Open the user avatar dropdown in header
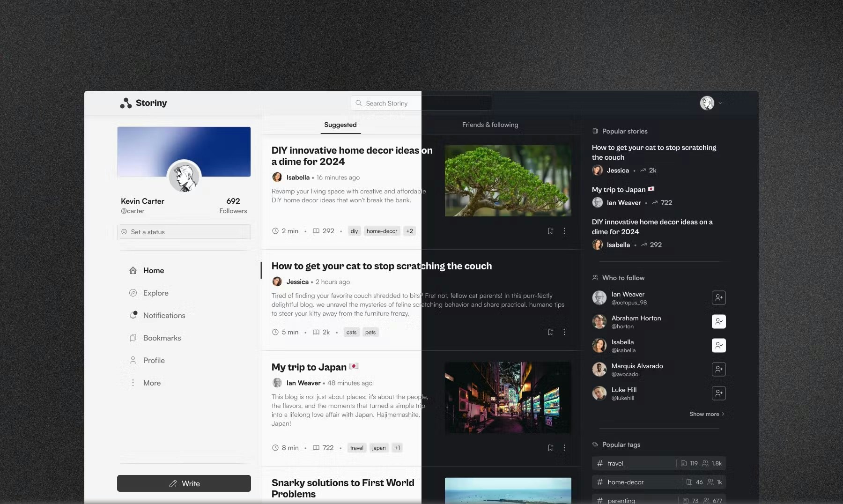Viewport: 843px width, 504px height. tap(711, 103)
